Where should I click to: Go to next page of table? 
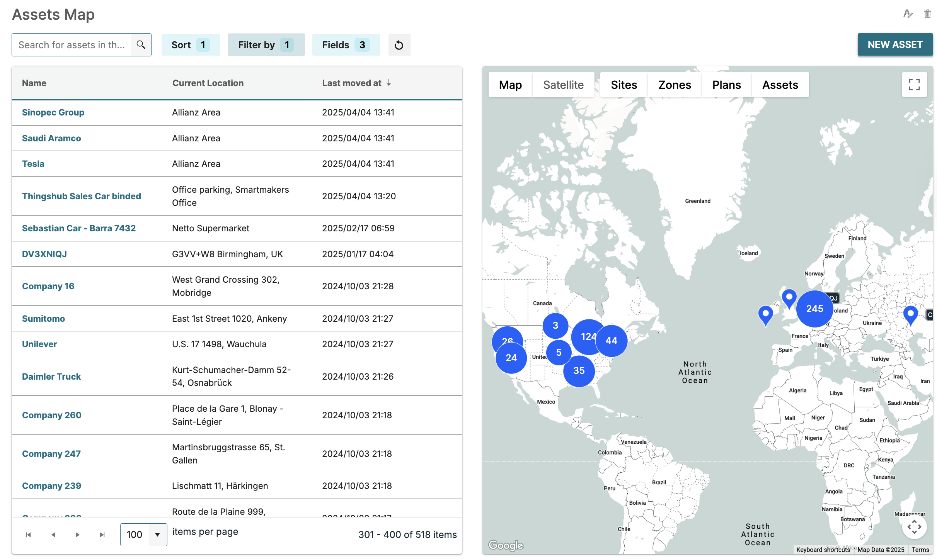(x=78, y=535)
